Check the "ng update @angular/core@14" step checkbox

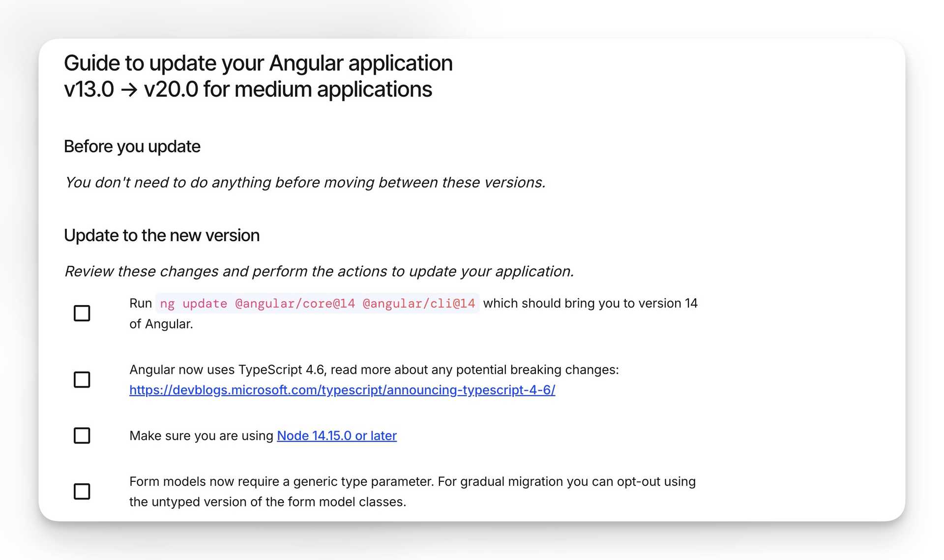point(82,313)
